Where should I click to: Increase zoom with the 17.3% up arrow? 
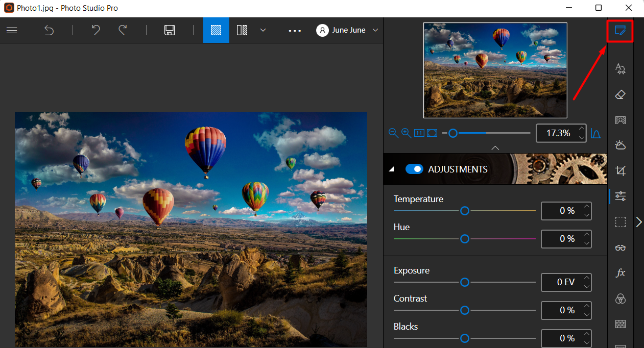click(x=582, y=129)
